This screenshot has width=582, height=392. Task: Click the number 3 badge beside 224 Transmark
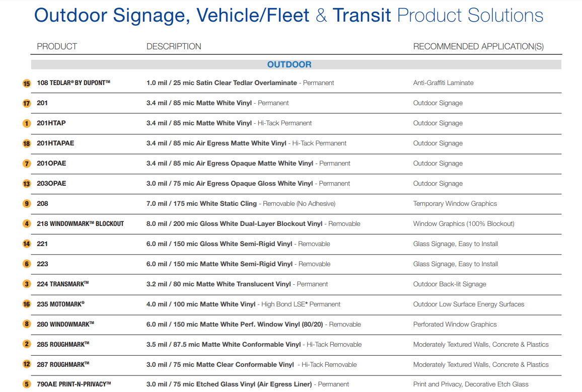27,284
